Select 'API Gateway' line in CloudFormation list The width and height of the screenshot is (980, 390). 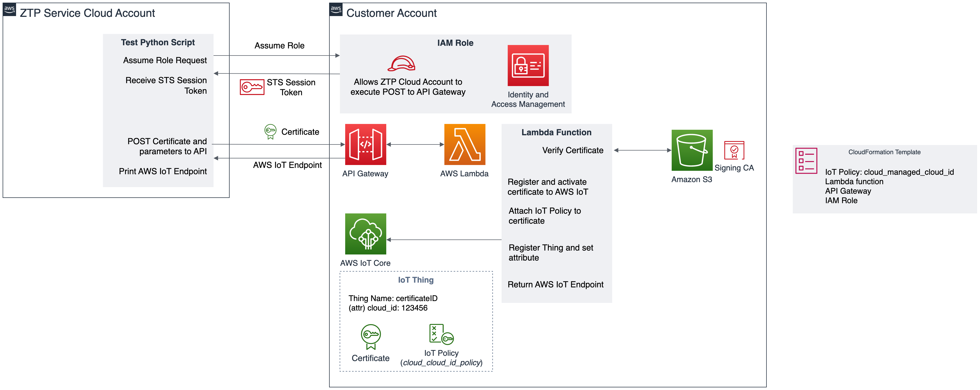[x=848, y=191]
